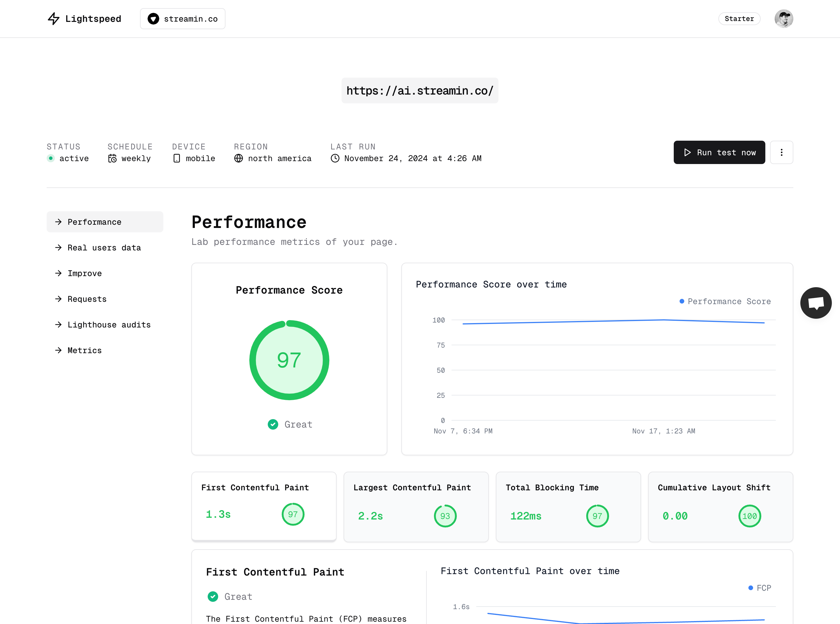Click the November 24, 2024 last run time
Viewport: 840px width, 624px height.
pos(413,158)
